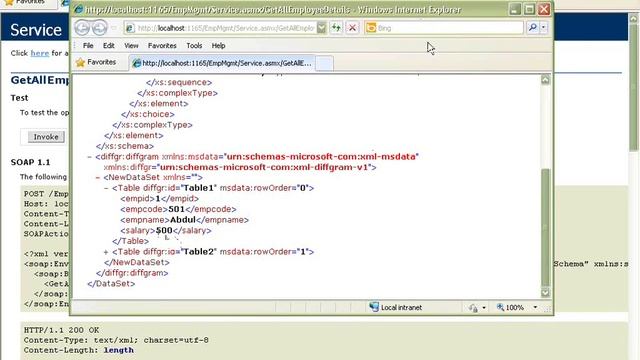Image resolution: width=640 pixels, height=360 pixels.
Task: Select the empcode value 501
Action: coord(176,209)
